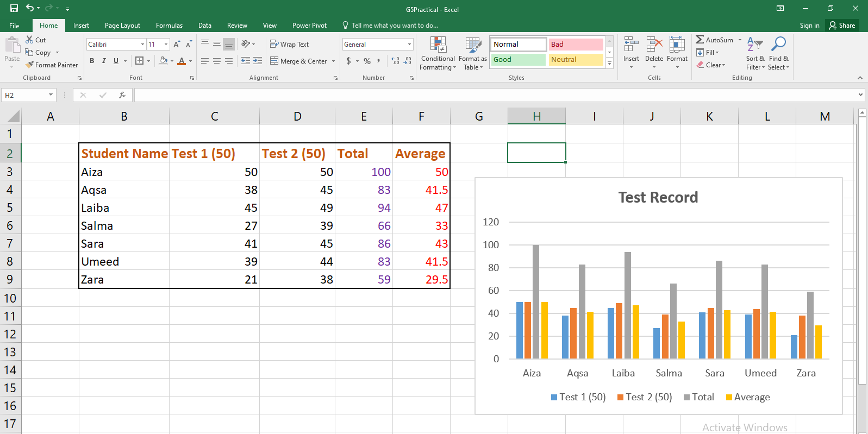Toggle Bold formatting

(x=92, y=61)
